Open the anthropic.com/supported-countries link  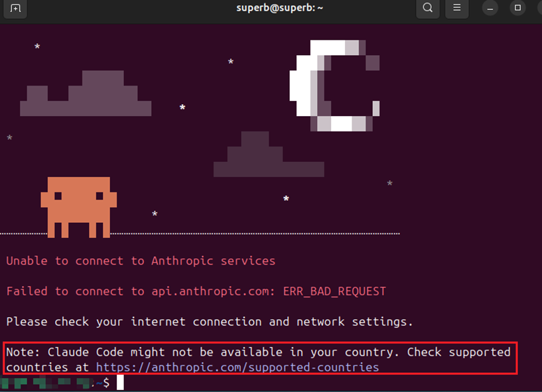pyautogui.click(x=237, y=367)
